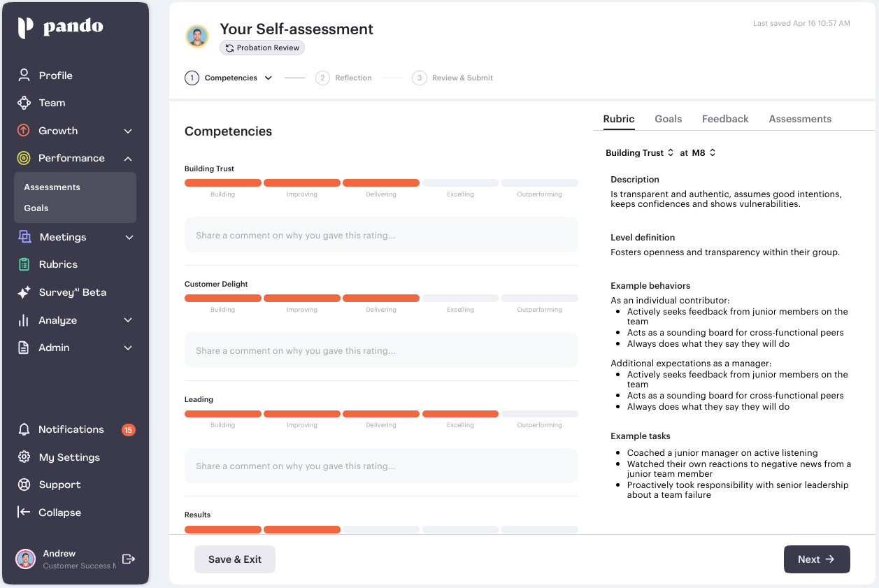The width and height of the screenshot is (879, 588).
Task: Open the Support link in sidebar
Action: coord(59,485)
